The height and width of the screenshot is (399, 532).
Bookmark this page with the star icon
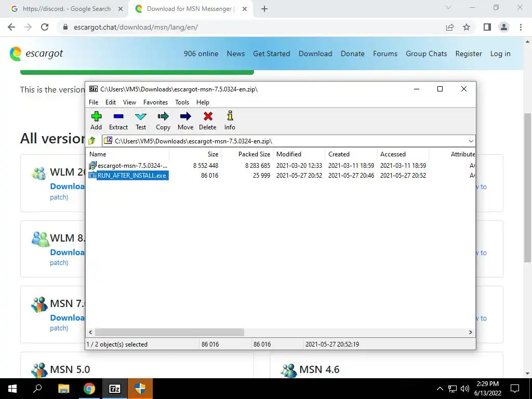tap(467, 27)
